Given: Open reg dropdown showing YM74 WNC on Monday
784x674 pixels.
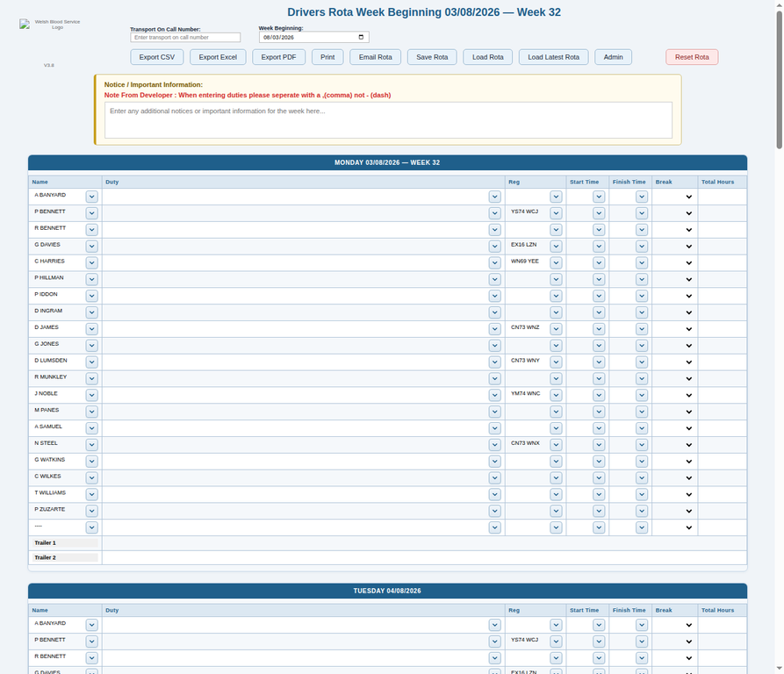Looking at the screenshot, I should point(556,395).
